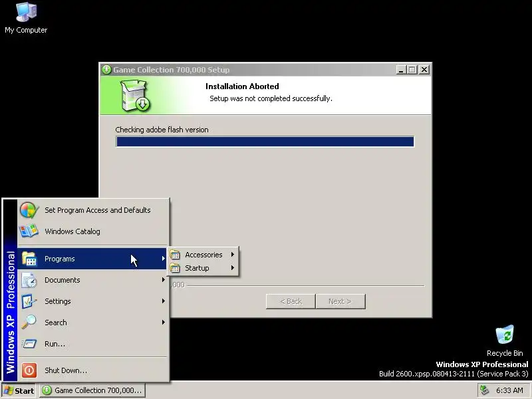The image size is (532, 399).
Task: Open the Accessories submenu item
Action: tap(203, 255)
